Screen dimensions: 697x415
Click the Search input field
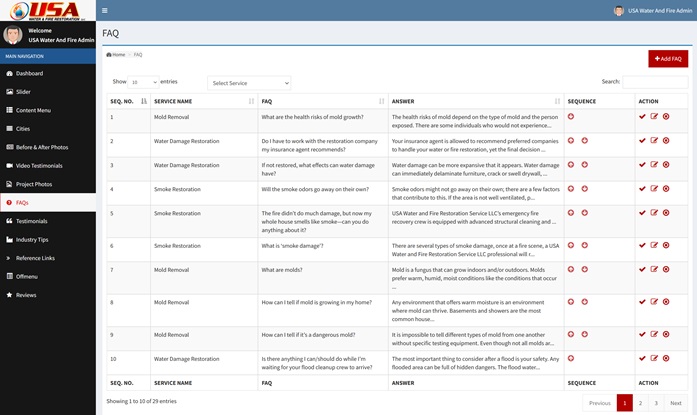(655, 82)
